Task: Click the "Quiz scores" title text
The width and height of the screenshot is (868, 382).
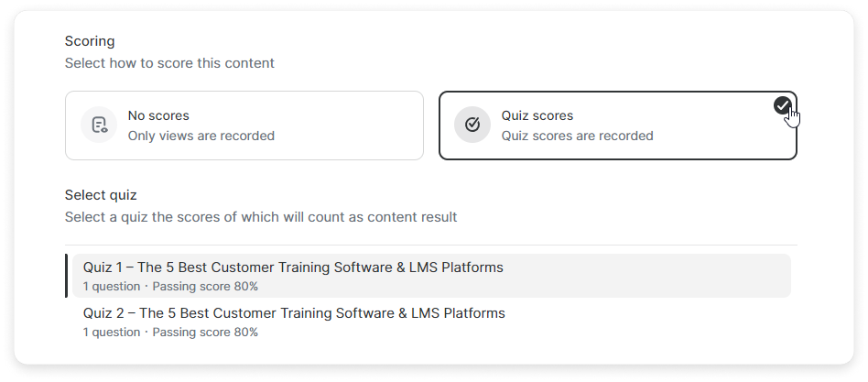Action: coord(537,115)
